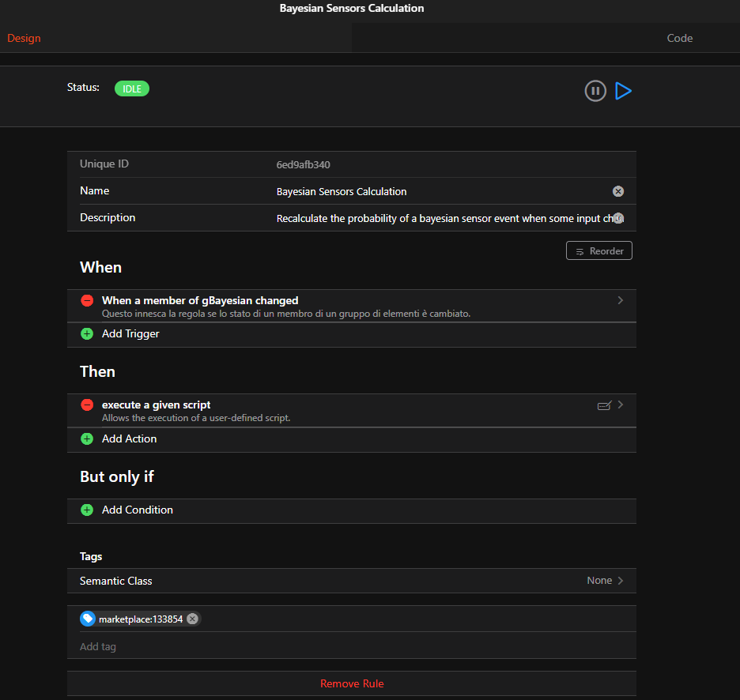
Task: Open script editor icon on action row
Action: (x=604, y=405)
